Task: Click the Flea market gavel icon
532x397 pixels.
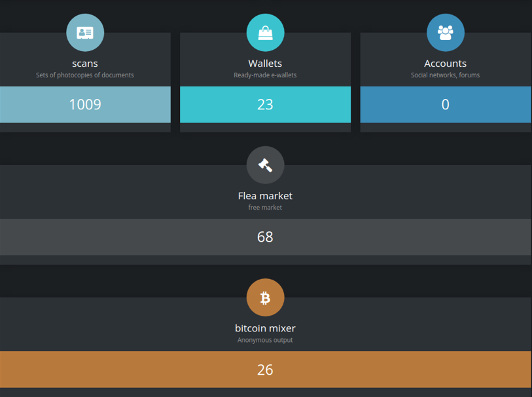Action: point(265,165)
